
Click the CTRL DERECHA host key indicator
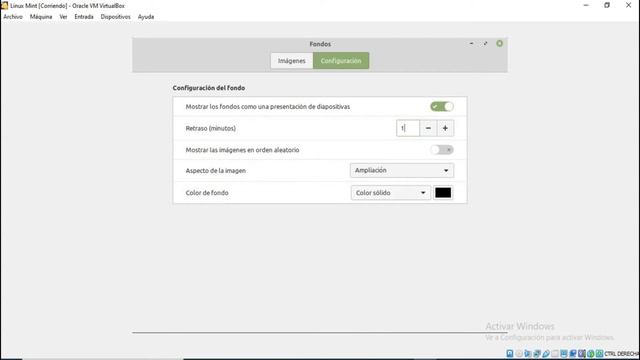tap(622, 353)
